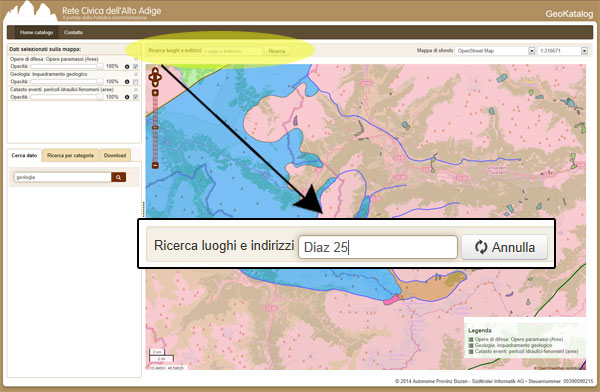Remove the Geologia inquadramento geologico layer

[135, 74]
